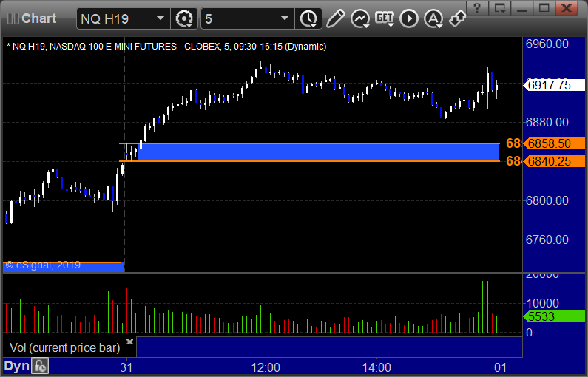The width and height of the screenshot is (588, 377).
Task: Open the symbol settings gear icon
Action: (x=183, y=18)
